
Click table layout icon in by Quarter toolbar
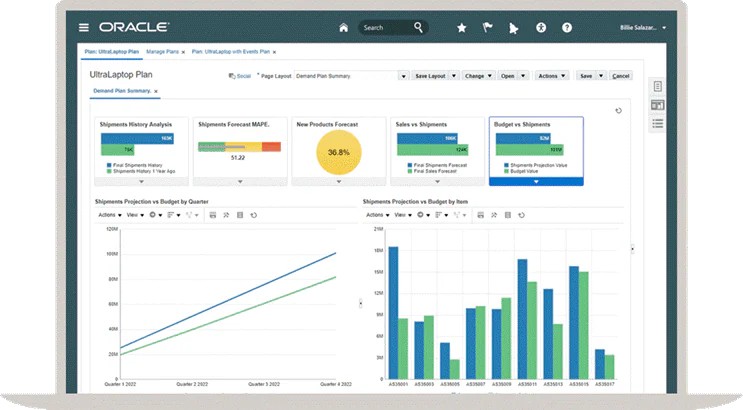[240, 215]
